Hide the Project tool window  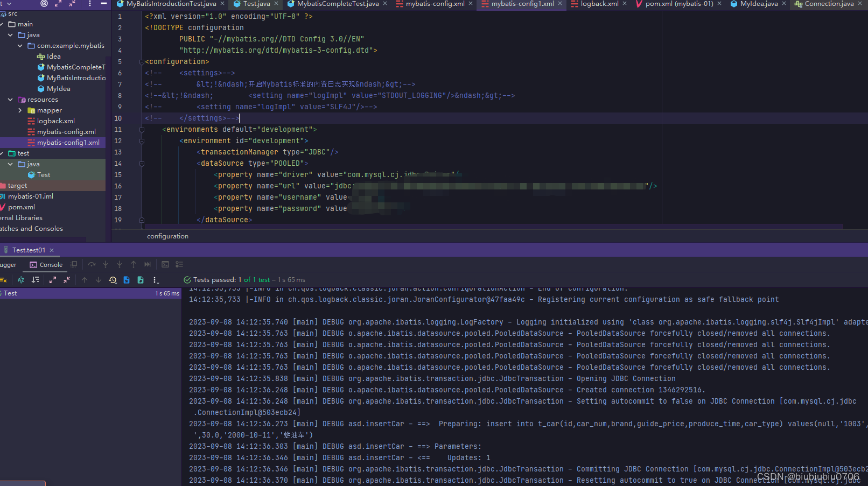click(104, 3)
